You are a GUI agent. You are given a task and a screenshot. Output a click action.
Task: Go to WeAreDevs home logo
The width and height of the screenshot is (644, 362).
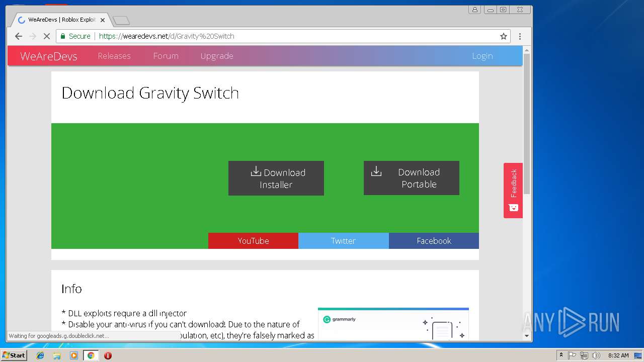49,56
